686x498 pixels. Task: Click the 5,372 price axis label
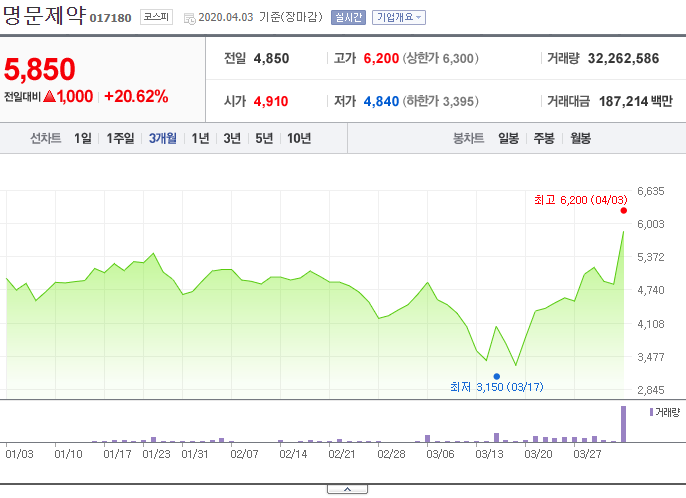pos(651,257)
